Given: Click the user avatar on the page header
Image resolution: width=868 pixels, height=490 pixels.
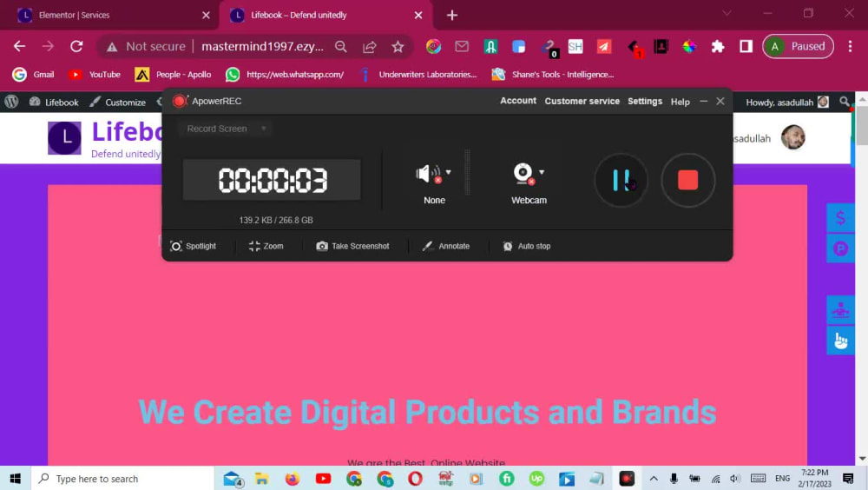Looking at the screenshot, I should 792,137.
